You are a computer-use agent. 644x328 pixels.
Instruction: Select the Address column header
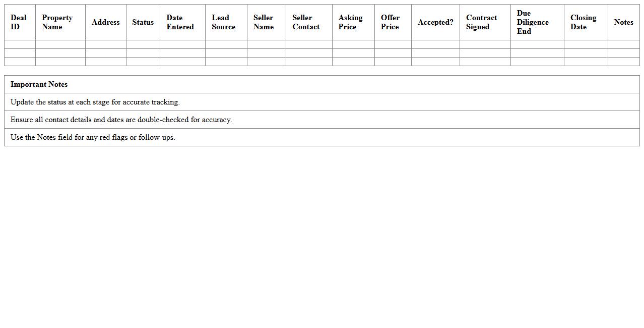click(x=106, y=22)
